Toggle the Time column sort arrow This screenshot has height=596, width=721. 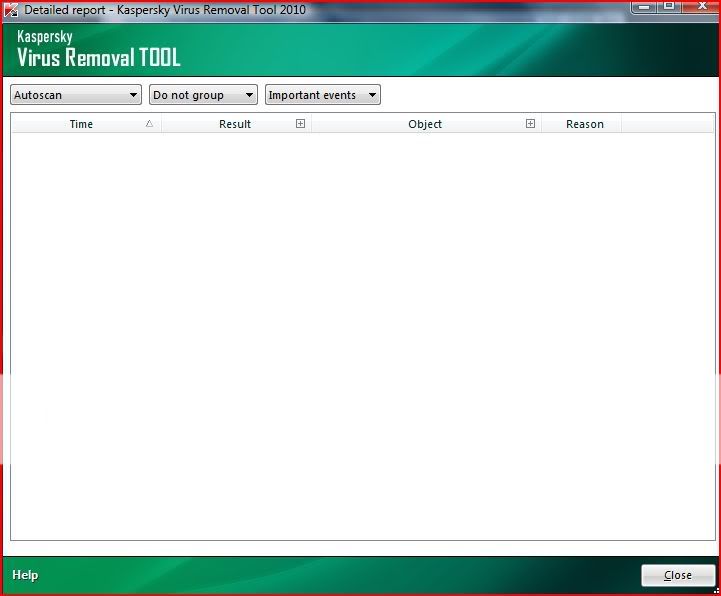(x=149, y=123)
